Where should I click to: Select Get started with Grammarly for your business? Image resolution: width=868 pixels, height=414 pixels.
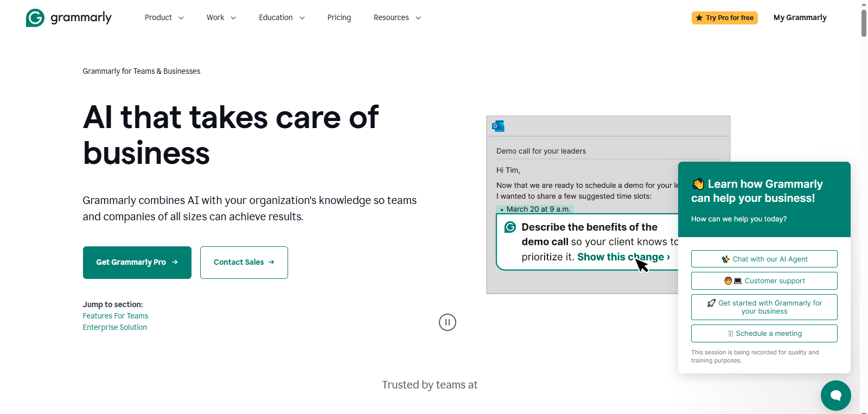pyautogui.click(x=764, y=307)
